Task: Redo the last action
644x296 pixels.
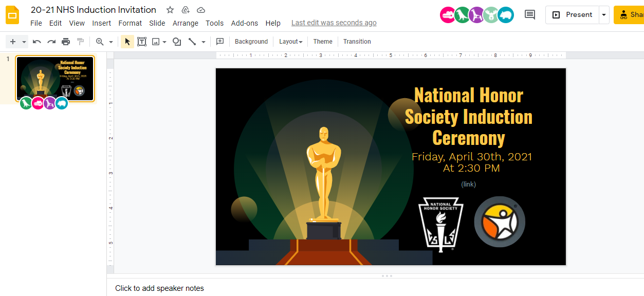Action: (51, 42)
